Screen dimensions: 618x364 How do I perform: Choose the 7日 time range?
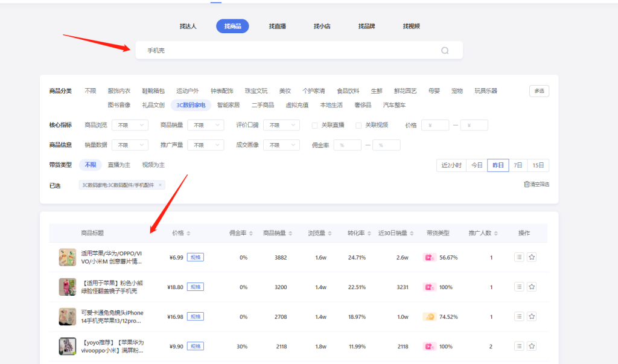pyautogui.click(x=518, y=165)
